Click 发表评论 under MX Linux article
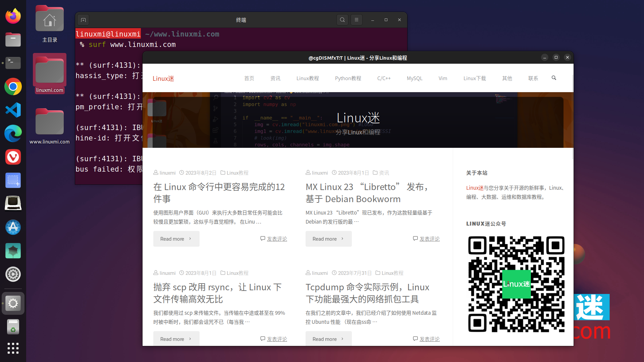644x362 pixels. click(x=430, y=239)
